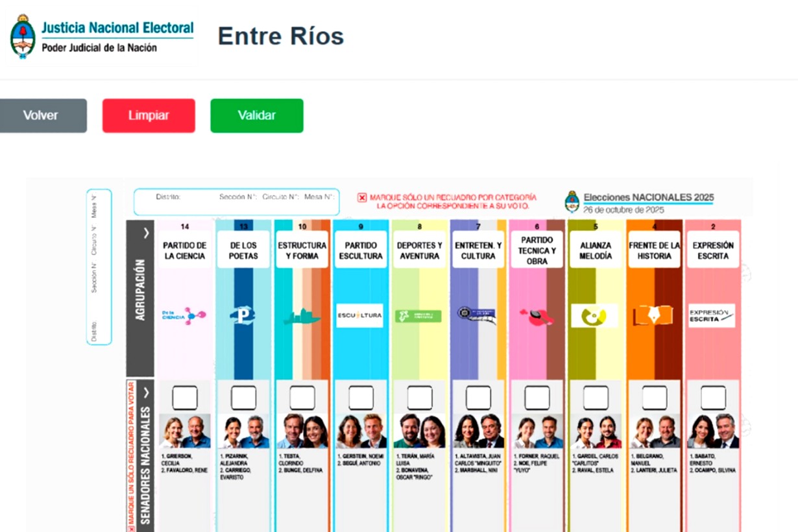Mark the senators checkbox for Expresión Escrita
The width and height of the screenshot is (798, 532).
coord(713,398)
